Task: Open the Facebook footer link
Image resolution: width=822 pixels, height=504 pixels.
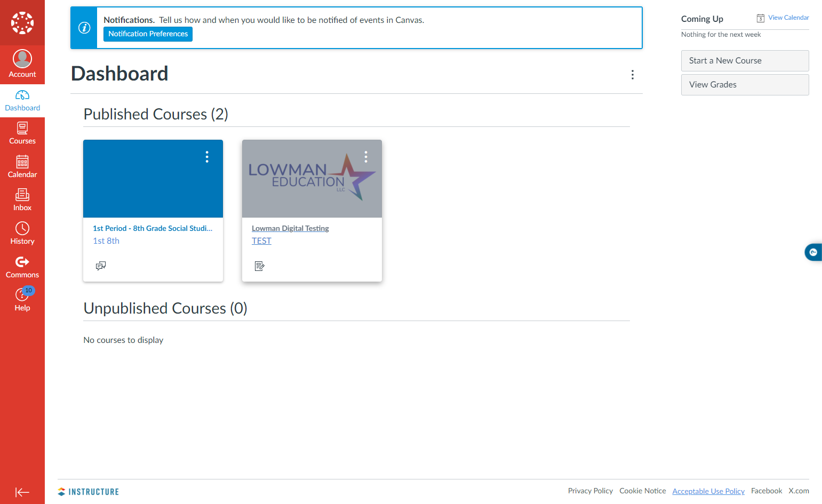Action: [767, 491]
